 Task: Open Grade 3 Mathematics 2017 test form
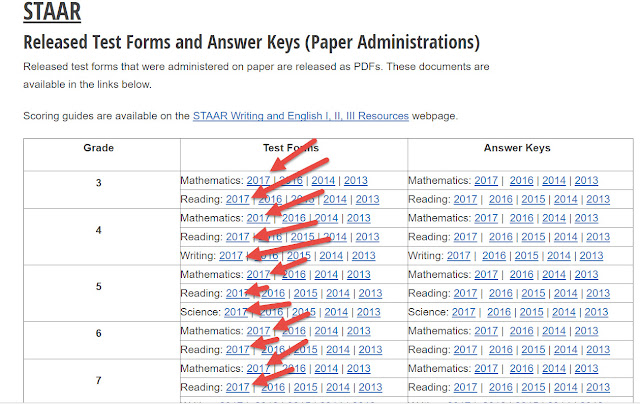[x=258, y=180]
